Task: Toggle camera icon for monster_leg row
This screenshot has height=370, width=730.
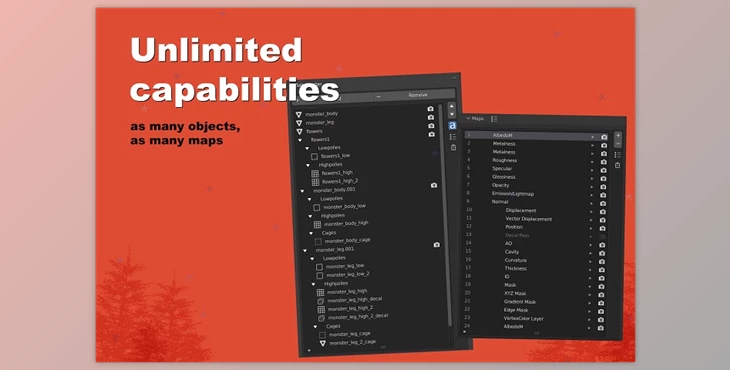Action: 431,117
